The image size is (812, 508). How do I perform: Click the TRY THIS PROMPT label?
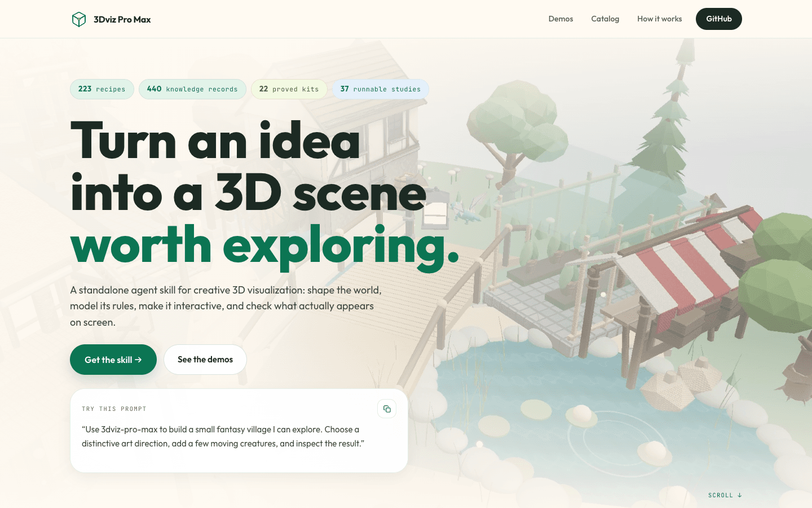click(114, 409)
